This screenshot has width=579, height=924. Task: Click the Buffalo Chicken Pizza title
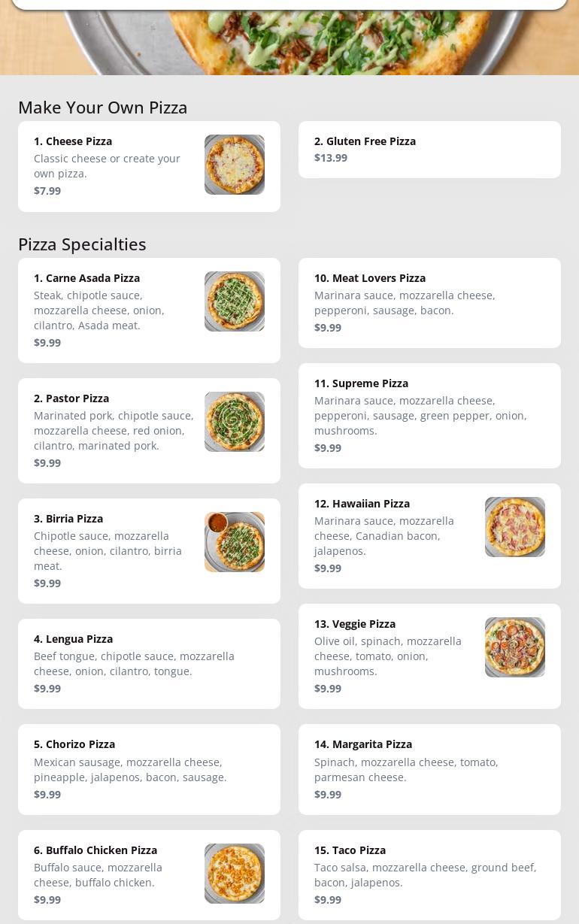[95, 850]
